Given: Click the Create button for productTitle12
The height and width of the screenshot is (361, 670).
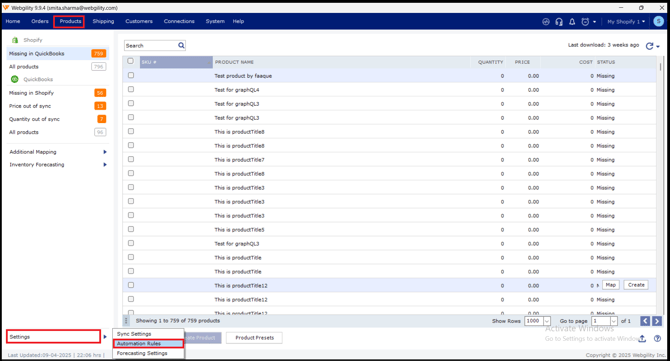Looking at the screenshot, I should click(636, 285).
